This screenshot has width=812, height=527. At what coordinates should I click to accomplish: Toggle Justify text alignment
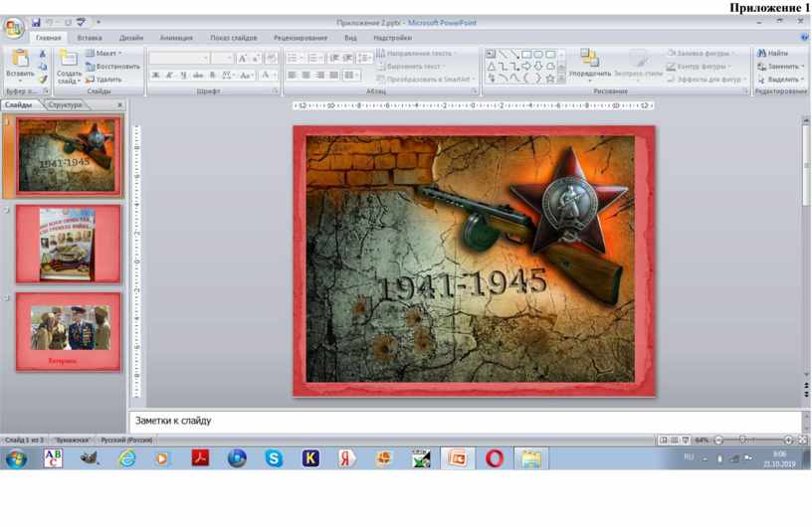[x=334, y=76]
